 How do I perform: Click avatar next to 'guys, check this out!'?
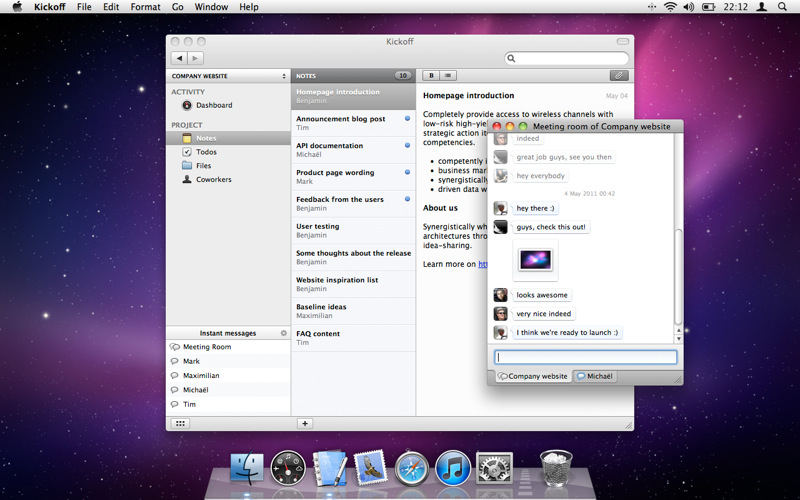point(501,227)
